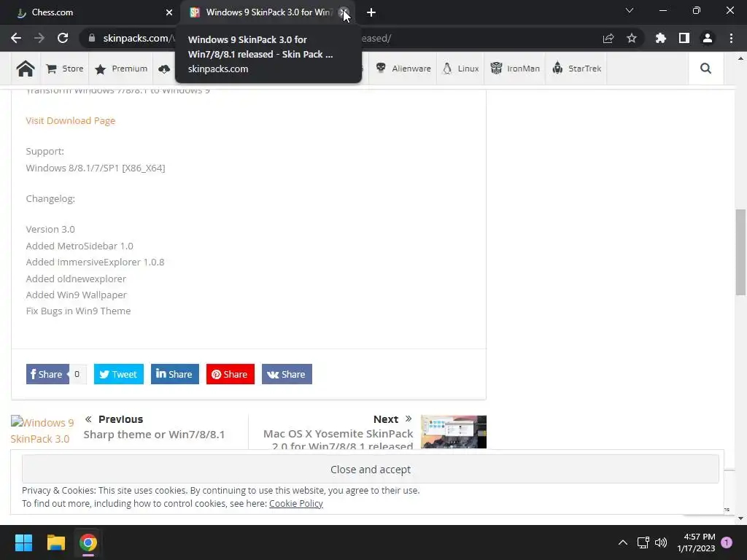Select the text Added oldnewexplorer

(76, 279)
